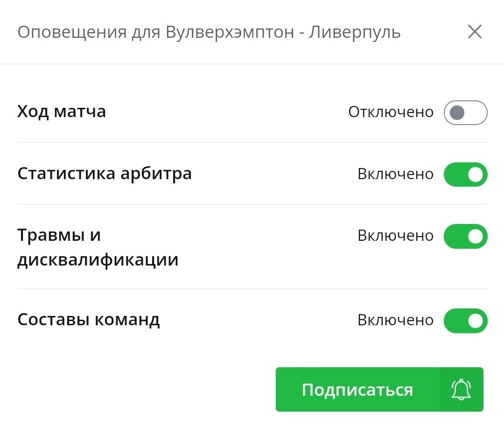Click the Ход матча row label
This screenshot has height=448, width=504.
[x=62, y=112]
